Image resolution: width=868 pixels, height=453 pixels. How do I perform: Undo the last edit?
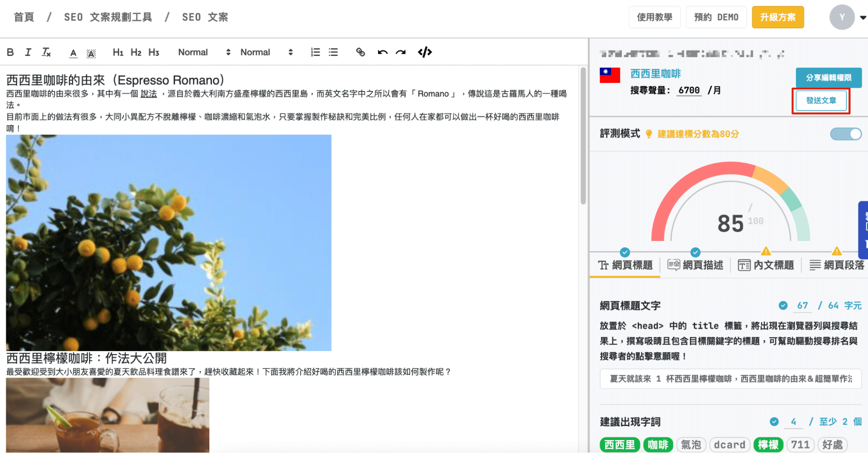click(383, 53)
